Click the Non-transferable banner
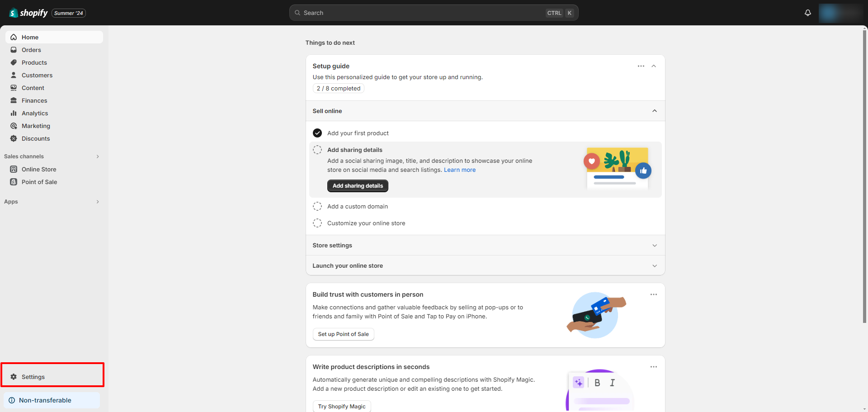868x412 pixels. coord(52,400)
